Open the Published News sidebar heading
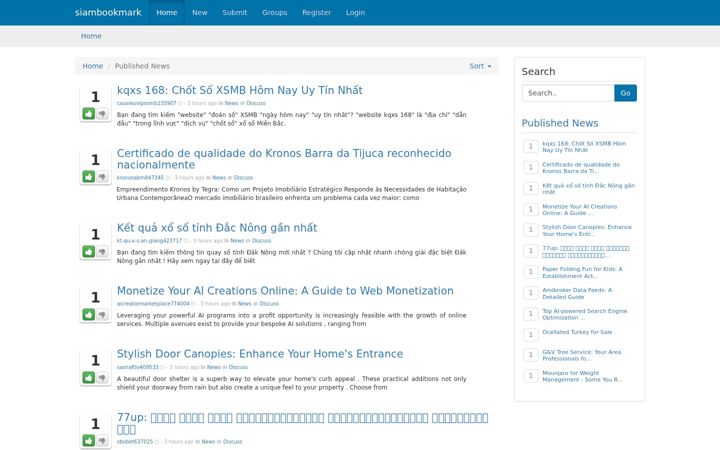This screenshot has width=720, height=450. (560, 123)
